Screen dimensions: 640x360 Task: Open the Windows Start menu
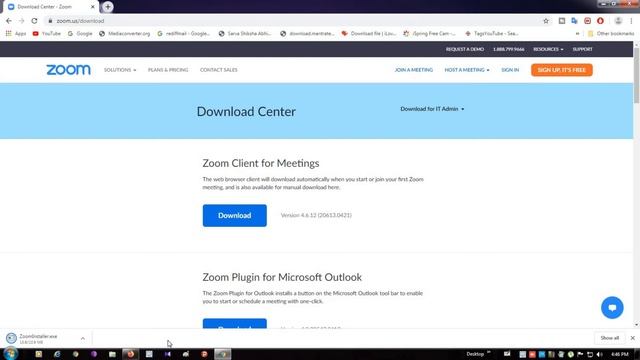pyautogui.click(x=10, y=354)
